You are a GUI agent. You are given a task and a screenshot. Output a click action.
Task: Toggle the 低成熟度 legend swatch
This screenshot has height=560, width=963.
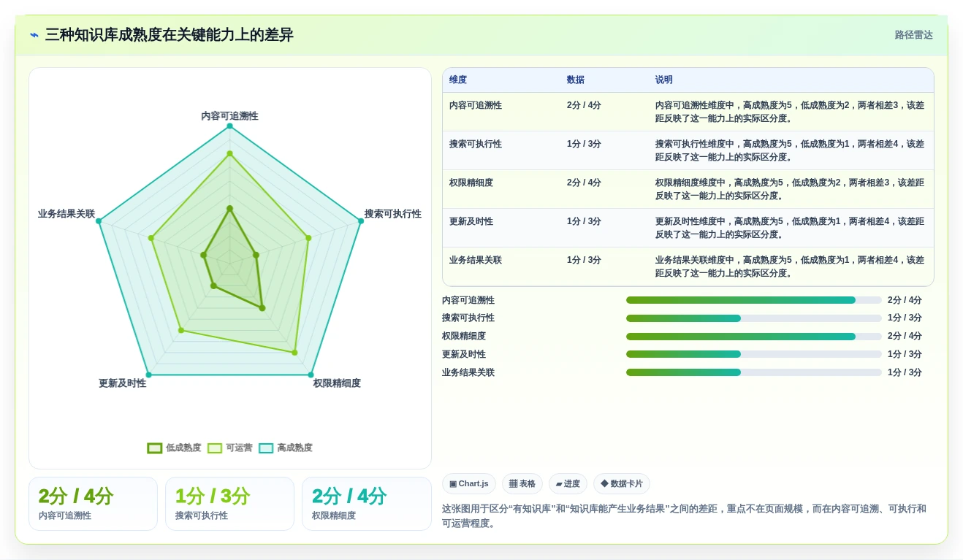click(x=154, y=448)
